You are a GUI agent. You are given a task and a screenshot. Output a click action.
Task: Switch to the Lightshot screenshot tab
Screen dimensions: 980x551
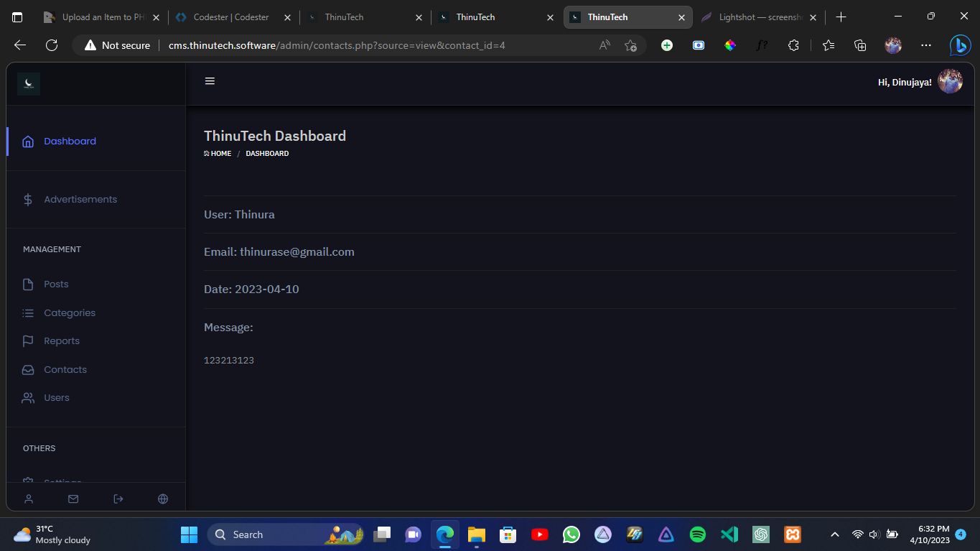[759, 17]
